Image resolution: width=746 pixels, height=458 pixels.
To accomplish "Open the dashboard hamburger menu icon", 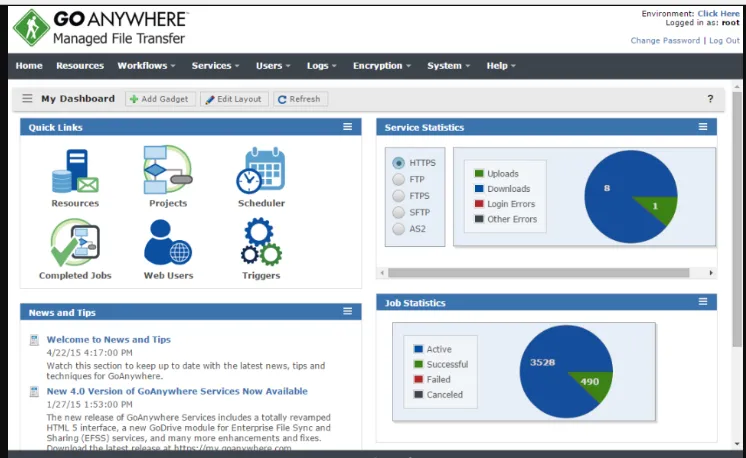I will [x=27, y=98].
